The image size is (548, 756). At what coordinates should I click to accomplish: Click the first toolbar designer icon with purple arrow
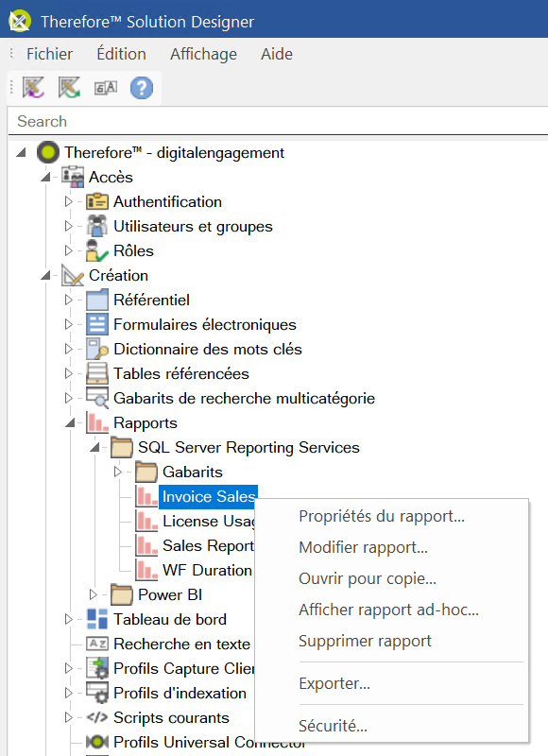tap(33, 88)
